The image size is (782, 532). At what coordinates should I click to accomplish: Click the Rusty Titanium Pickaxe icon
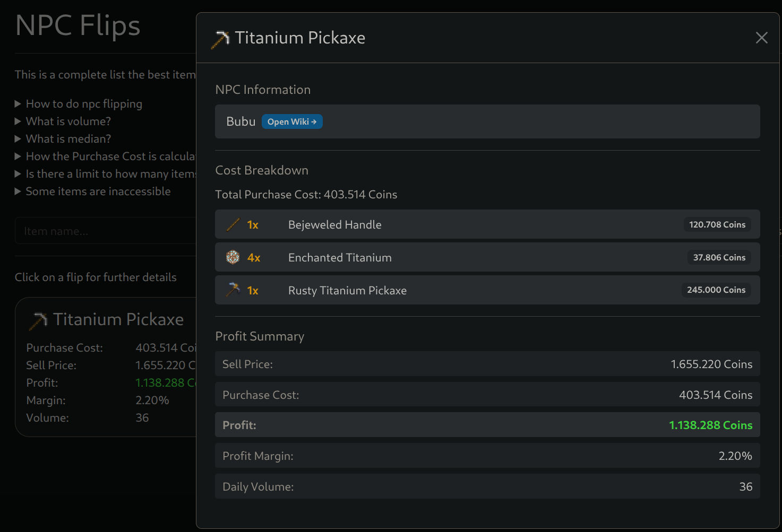[x=233, y=290]
